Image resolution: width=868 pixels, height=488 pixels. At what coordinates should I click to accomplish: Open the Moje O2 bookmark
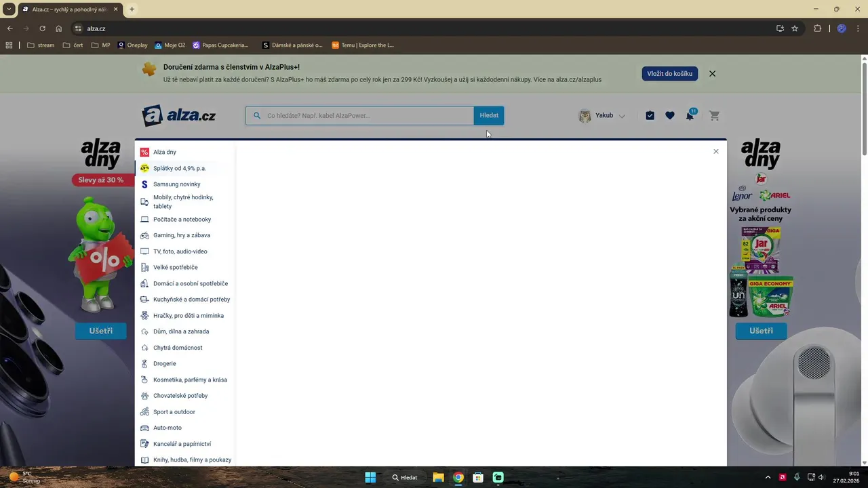(x=170, y=45)
